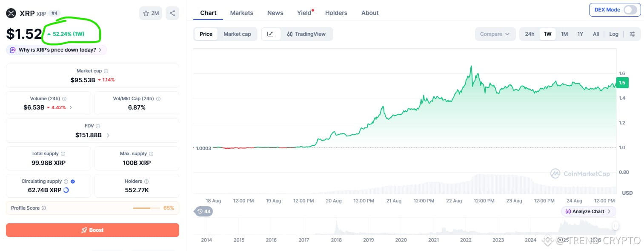Click the Market cap info icon

coord(106,71)
